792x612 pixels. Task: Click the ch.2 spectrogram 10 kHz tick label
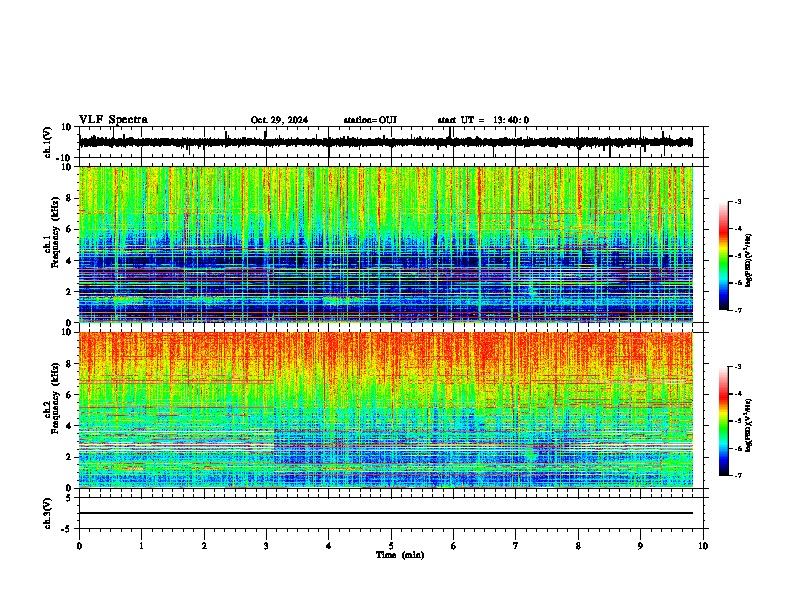67,332
